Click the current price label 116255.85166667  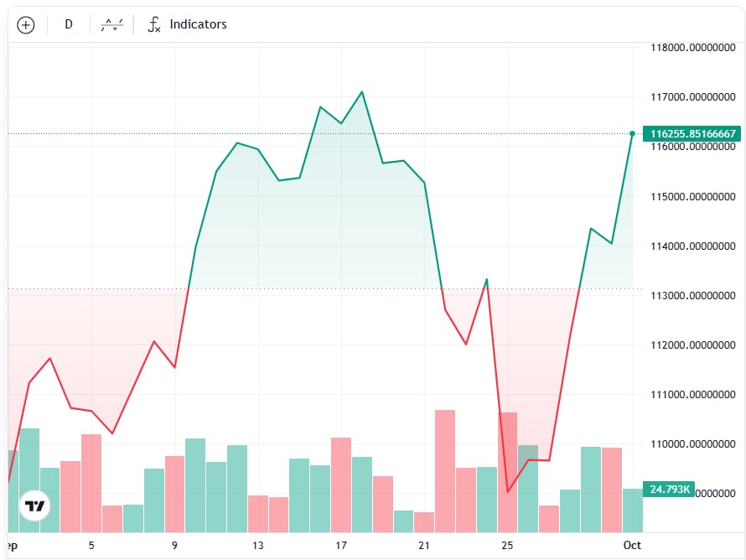(x=692, y=133)
